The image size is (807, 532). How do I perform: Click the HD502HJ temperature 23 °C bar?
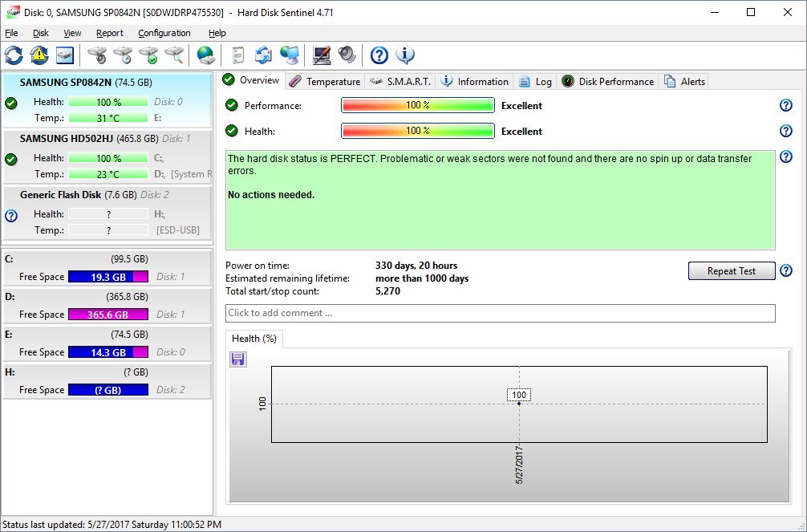click(108, 174)
